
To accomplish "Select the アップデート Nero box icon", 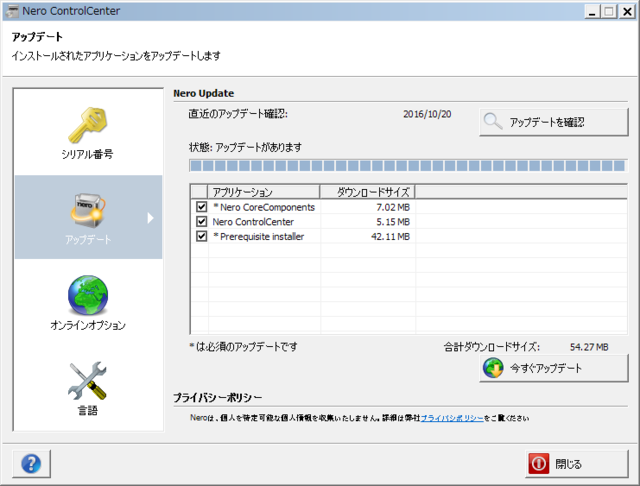I will point(88,211).
